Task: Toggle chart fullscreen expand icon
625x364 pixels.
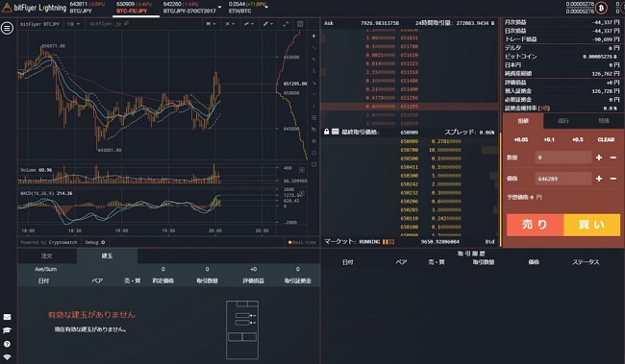Action: pos(286,24)
